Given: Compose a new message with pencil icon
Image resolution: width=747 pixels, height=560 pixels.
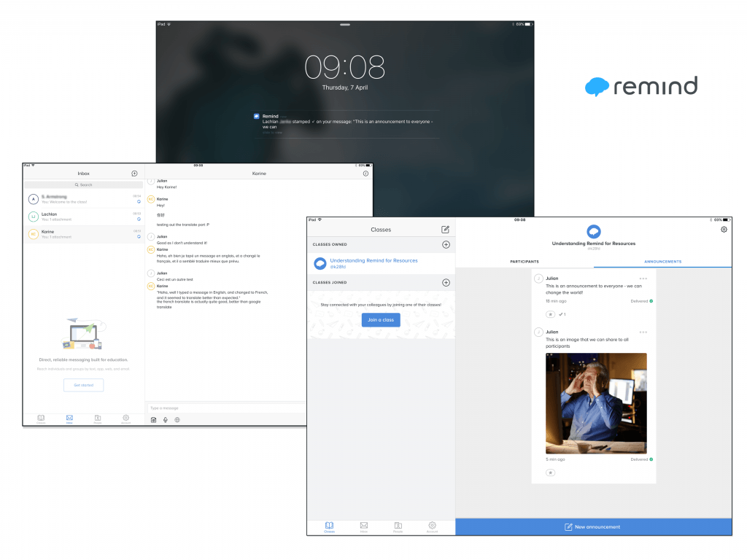Looking at the screenshot, I should tap(446, 229).
